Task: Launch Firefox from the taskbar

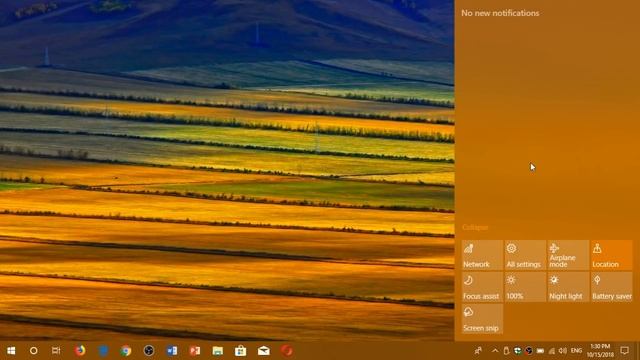Action: 80,351
